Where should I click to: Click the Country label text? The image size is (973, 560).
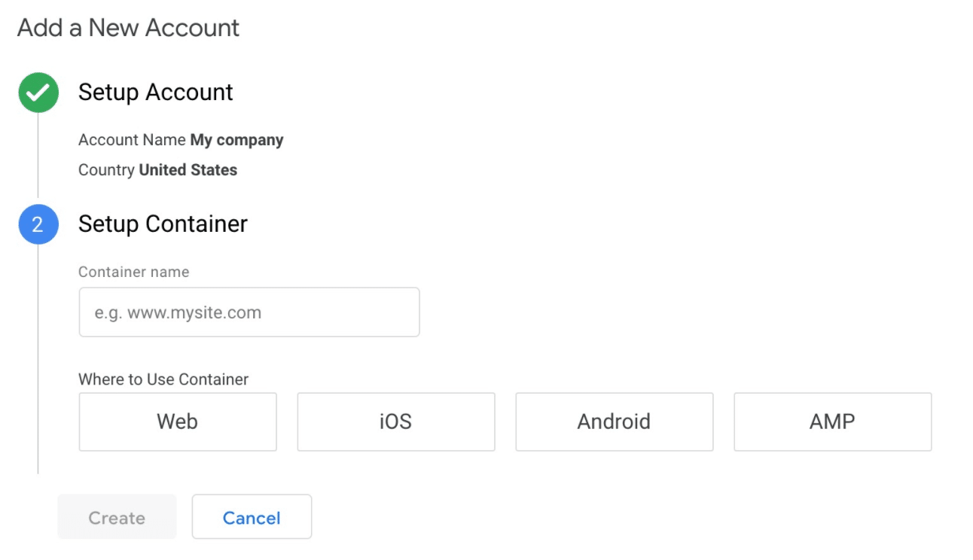click(106, 170)
